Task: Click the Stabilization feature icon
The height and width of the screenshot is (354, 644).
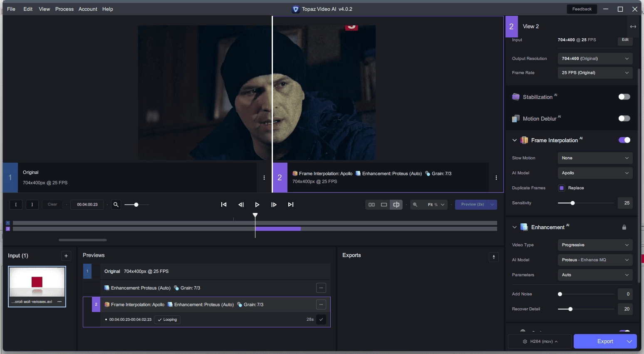Action: coord(516,97)
